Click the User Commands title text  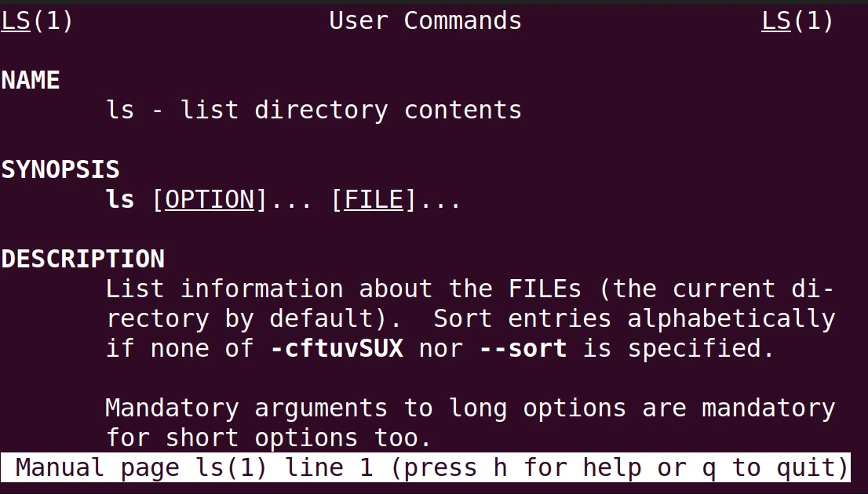pyautogui.click(x=425, y=21)
